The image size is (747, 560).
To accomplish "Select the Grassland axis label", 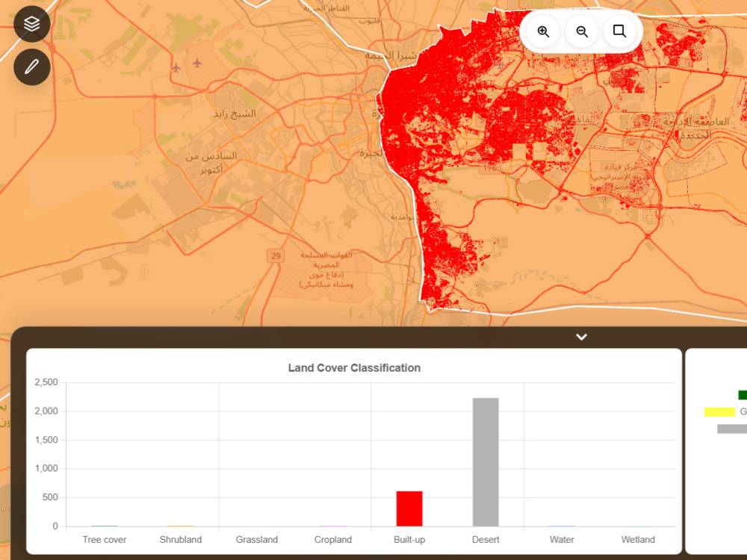I will [x=257, y=540].
